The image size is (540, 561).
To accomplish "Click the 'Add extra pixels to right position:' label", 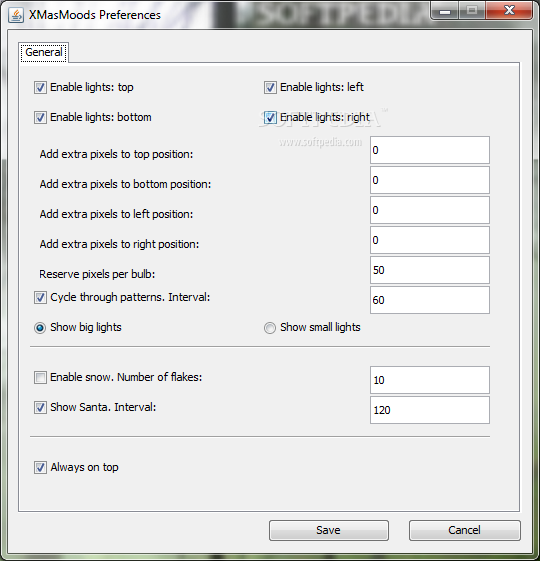I will [119, 244].
